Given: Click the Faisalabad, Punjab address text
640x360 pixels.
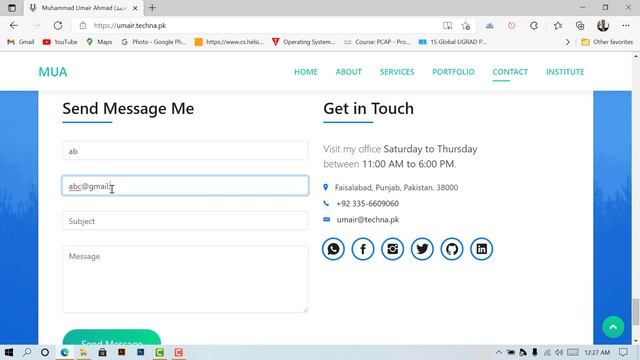Looking at the screenshot, I should [x=396, y=187].
